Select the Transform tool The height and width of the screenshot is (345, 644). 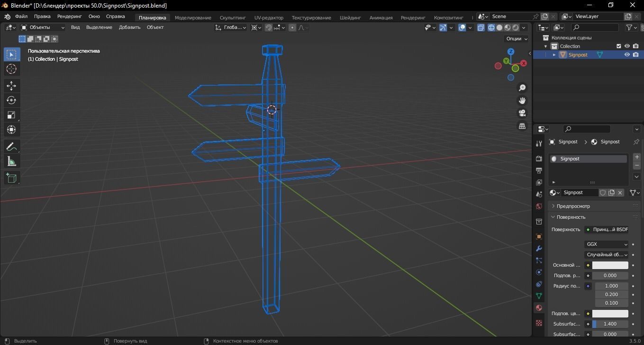[11, 130]
